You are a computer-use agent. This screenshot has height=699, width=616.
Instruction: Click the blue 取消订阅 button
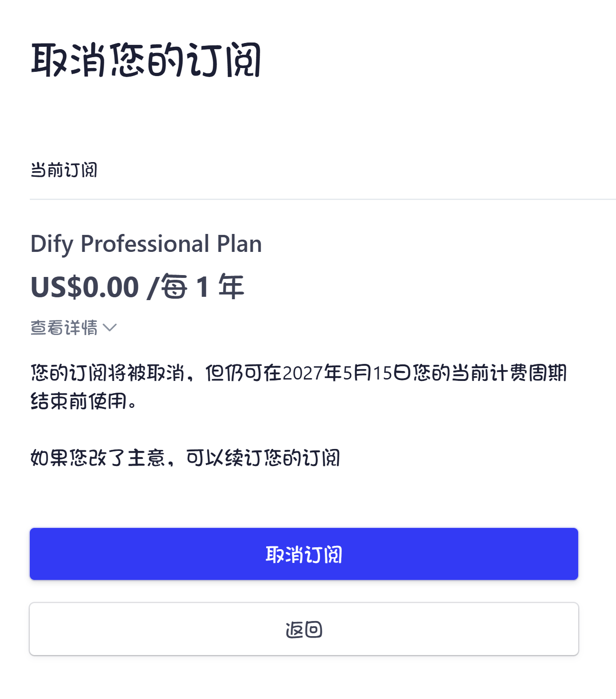coord(304,554)
